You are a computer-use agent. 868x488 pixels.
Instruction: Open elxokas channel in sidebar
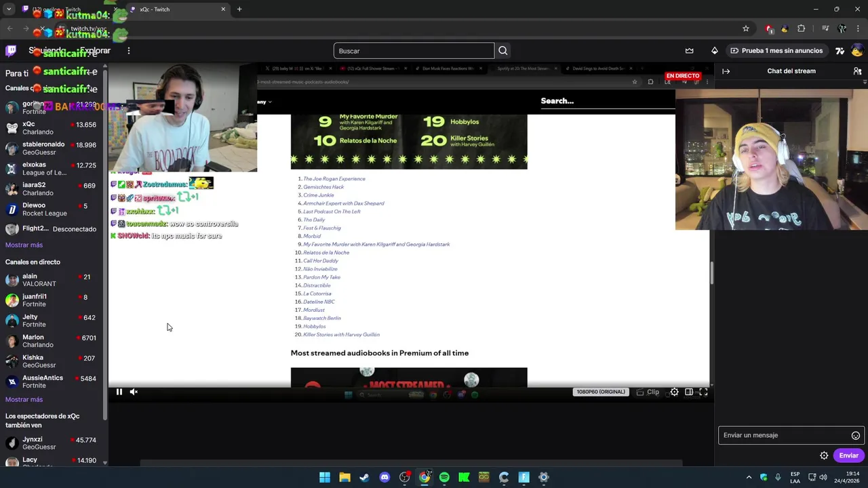[52, 169]
